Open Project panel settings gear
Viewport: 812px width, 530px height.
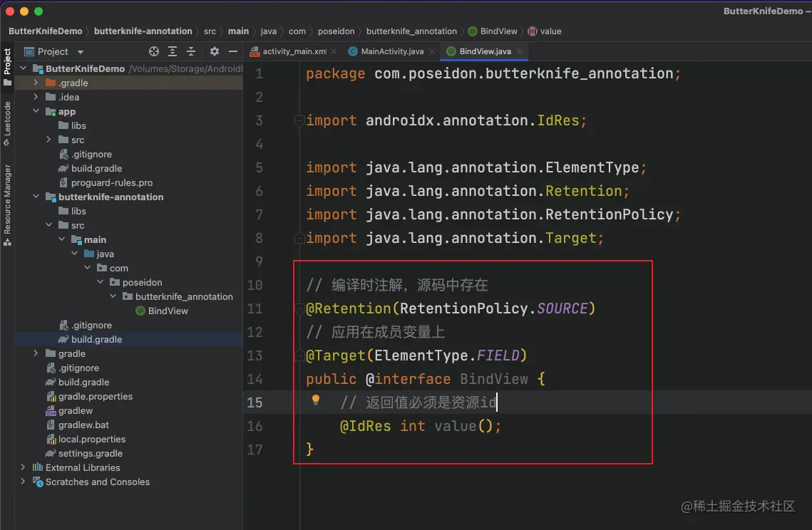215,51
